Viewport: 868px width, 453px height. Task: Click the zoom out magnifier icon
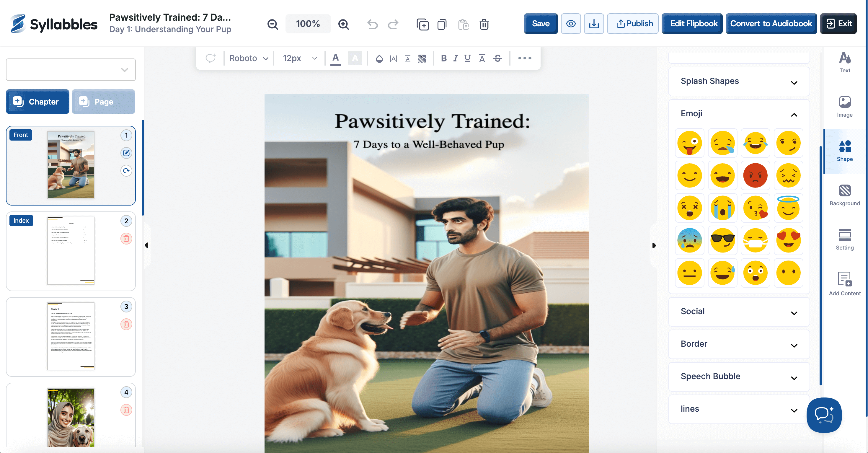272,24
